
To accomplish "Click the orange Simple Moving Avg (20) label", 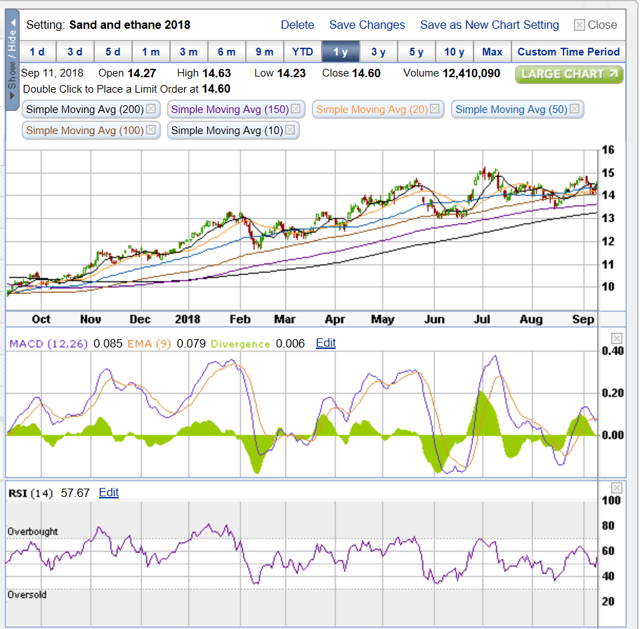I will click(372, 109).
